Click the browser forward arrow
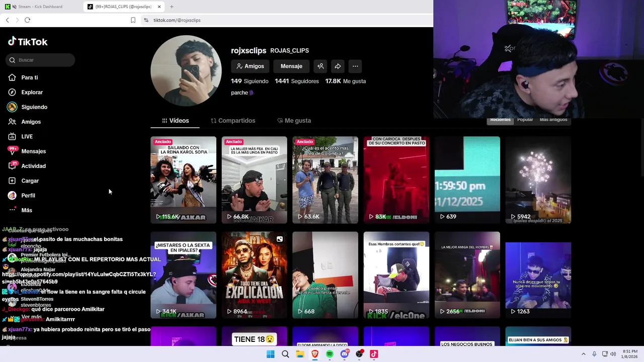The width and height of the screenshot is (644, 362). (x=17, y=20)
